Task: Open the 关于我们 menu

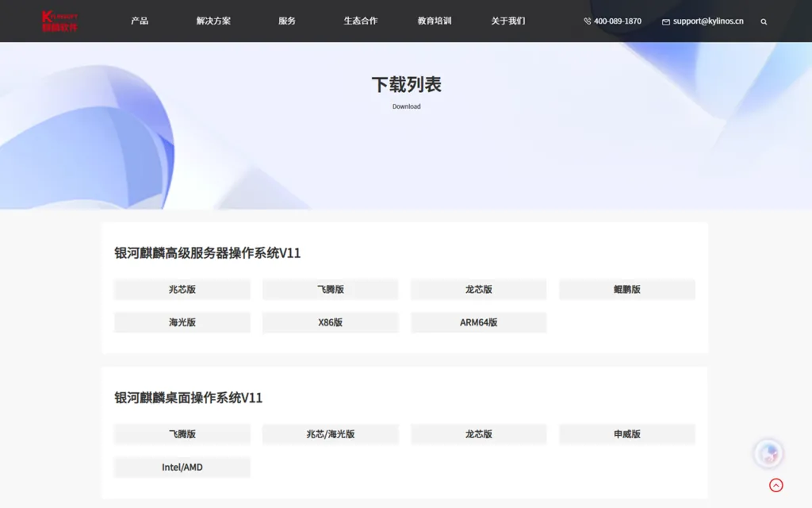Action: click(x=508, y=21)
